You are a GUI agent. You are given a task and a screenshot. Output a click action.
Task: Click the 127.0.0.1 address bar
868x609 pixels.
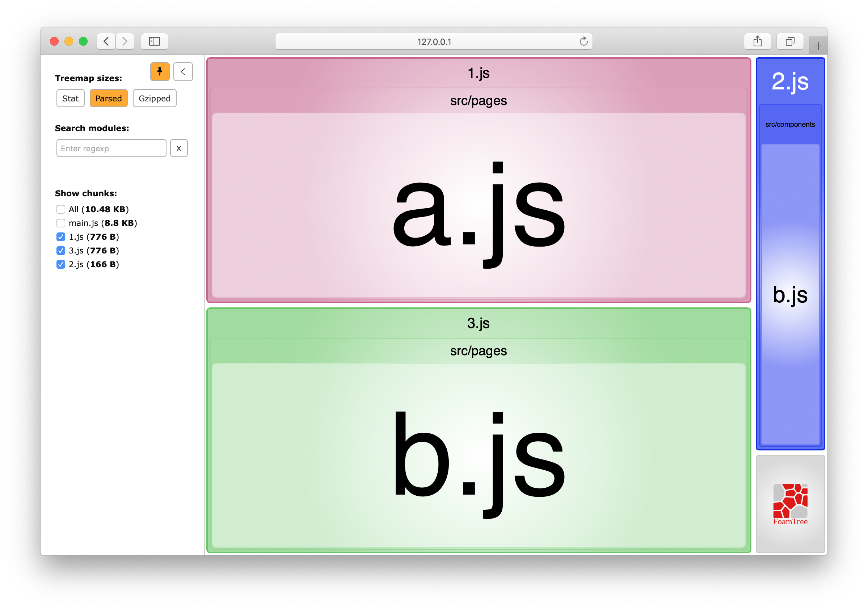[x=434, y=41]
